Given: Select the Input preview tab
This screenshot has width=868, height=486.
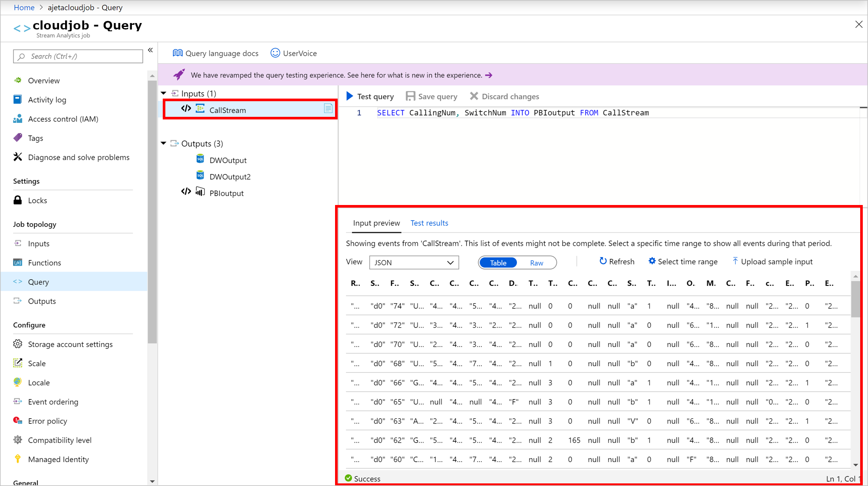Looking at the screenshot, I should (x=375, y=223).
